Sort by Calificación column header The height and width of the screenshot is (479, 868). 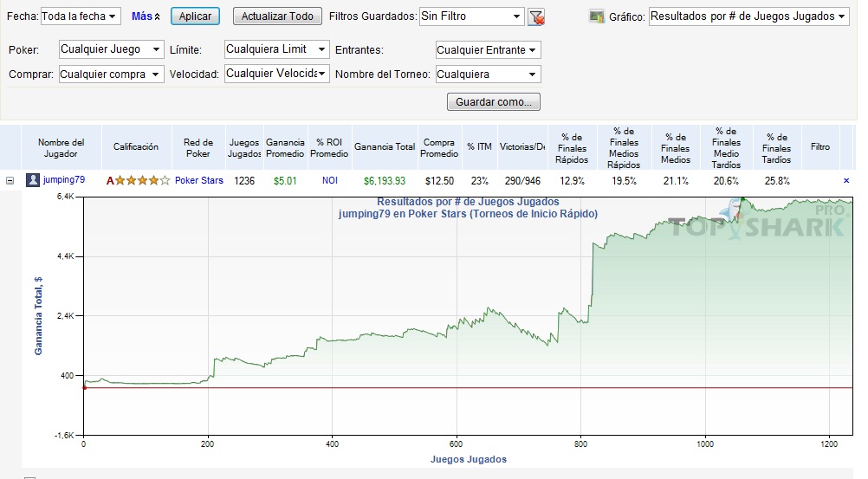(x=136, y=146)
